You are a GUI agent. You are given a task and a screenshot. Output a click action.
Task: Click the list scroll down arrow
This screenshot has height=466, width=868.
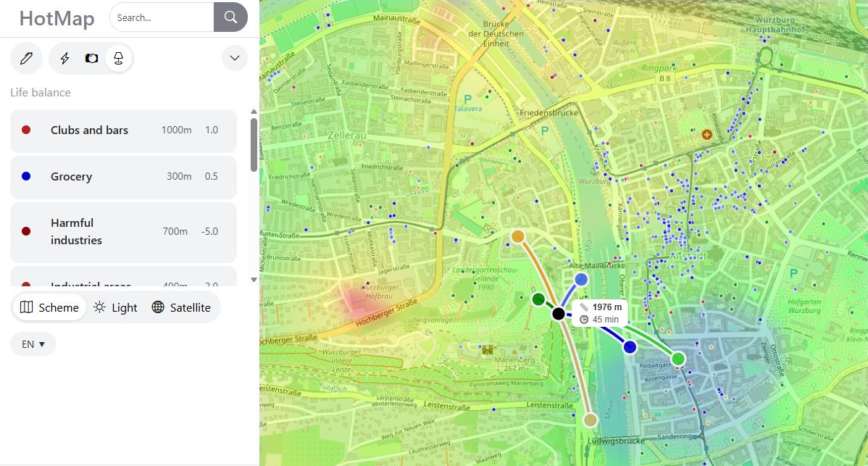(254, 280)
